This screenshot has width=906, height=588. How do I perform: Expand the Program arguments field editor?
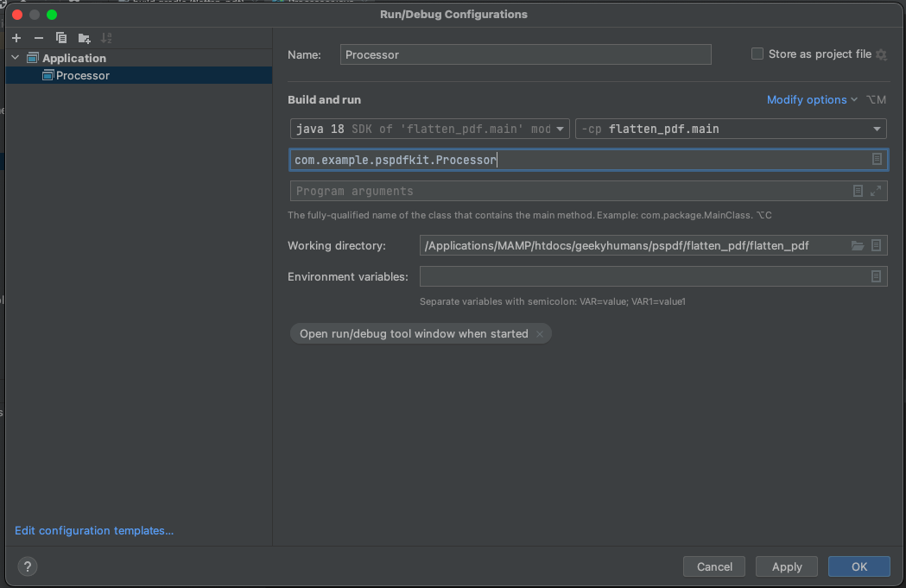coord(877,190)
